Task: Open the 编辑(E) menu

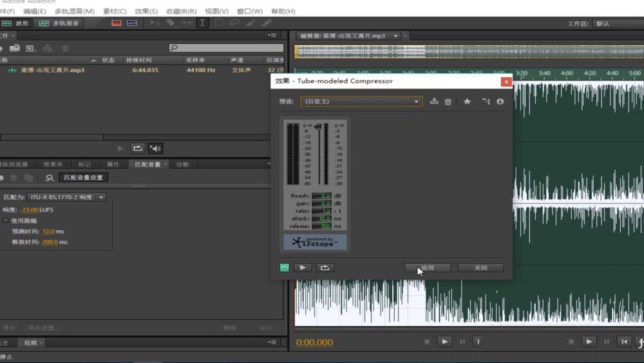Action: point(35,11)
